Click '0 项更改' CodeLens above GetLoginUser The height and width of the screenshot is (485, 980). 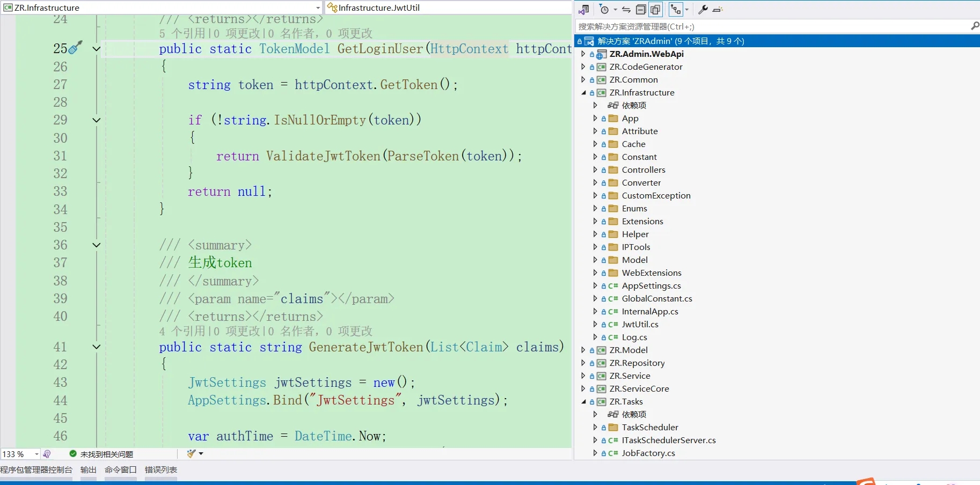[237, 33]
